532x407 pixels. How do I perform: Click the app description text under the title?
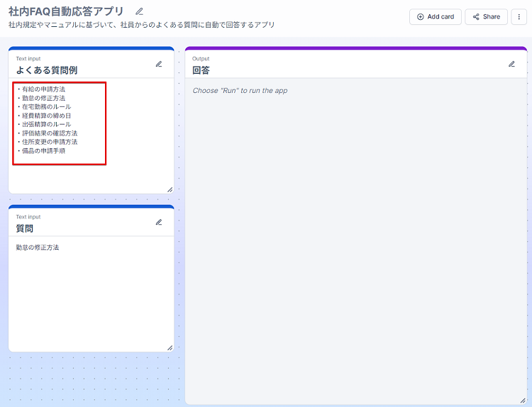[x=141, y=25]
